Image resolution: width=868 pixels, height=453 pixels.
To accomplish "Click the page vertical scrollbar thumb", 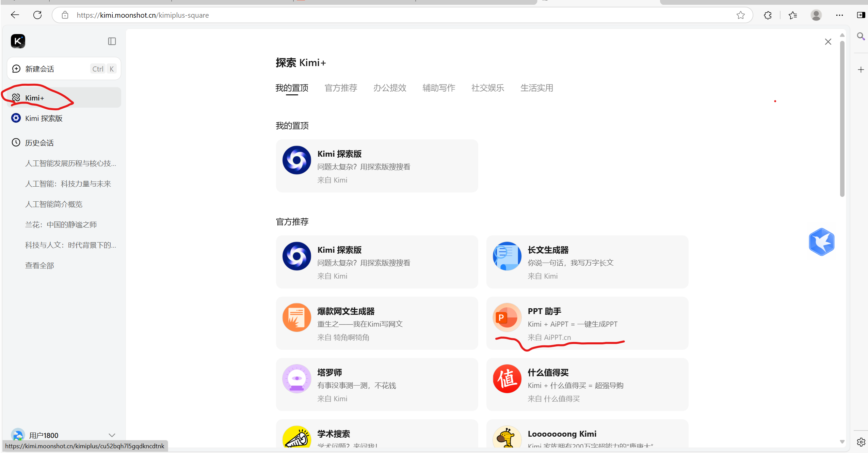I will tap(842, 119).
